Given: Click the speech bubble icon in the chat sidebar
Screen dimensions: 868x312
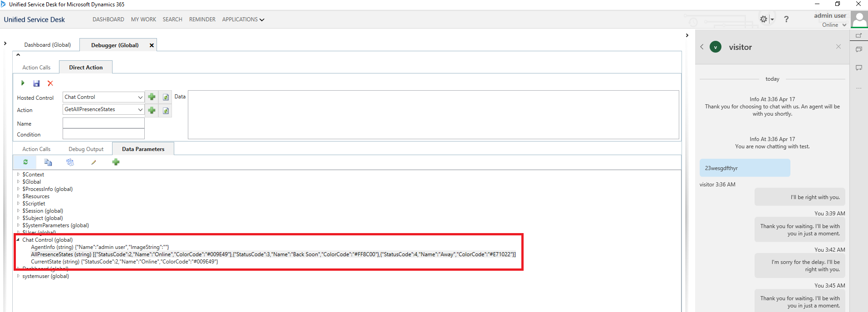Looking at the screenshot, I should [x=858, y=68].
